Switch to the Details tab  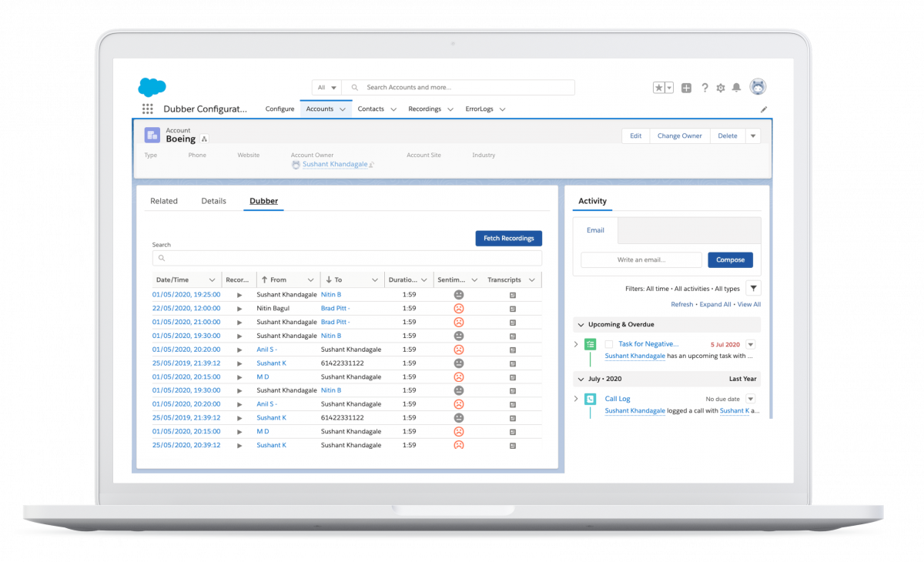pos(214,201)
